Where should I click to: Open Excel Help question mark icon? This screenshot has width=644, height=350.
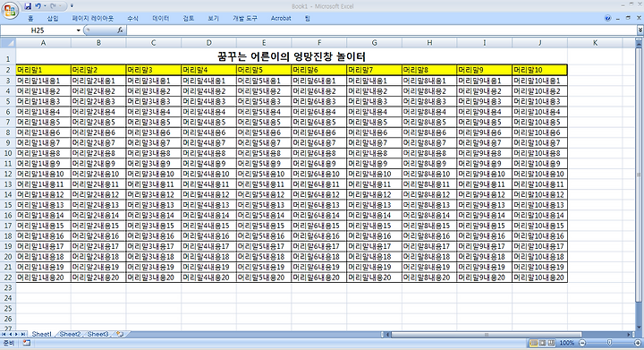coord(608,18)
